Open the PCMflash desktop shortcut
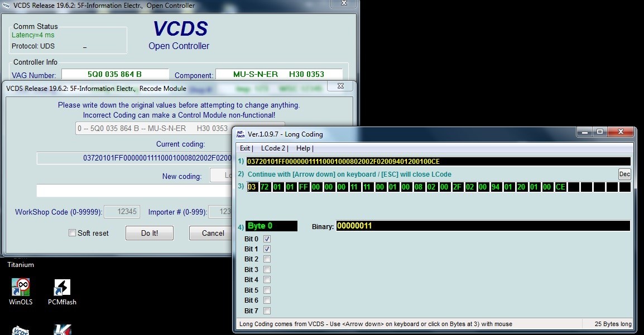Screen dimensions: 644x335 tap(62, 292)
